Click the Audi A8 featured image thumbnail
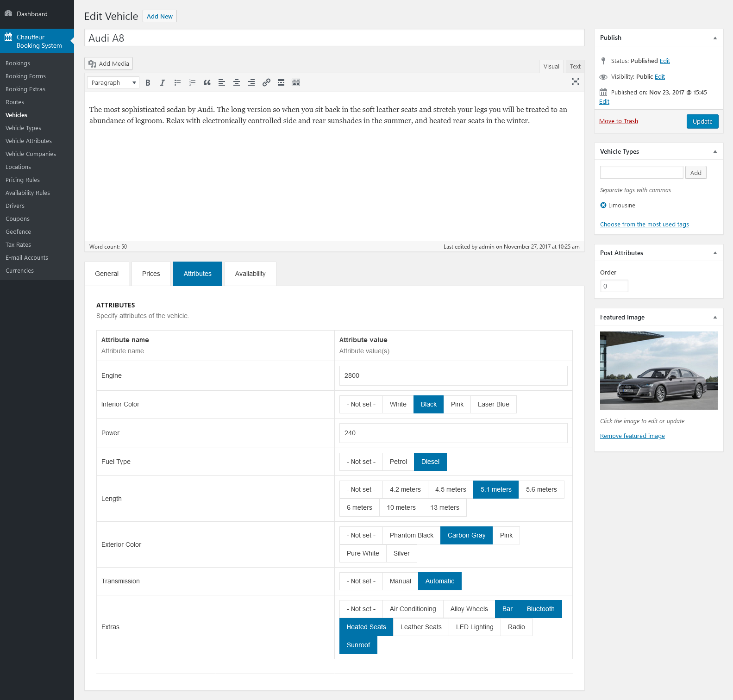The height and width of the screenshot is (700, 733). pyautogui.click(x=658, y=370)
